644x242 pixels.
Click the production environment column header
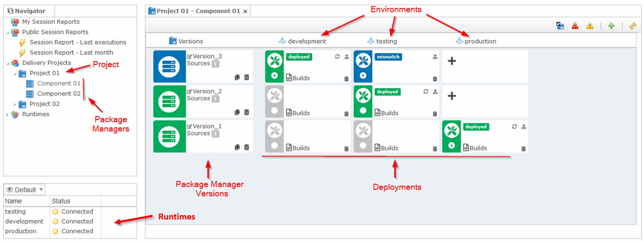[x=476, y=41]
